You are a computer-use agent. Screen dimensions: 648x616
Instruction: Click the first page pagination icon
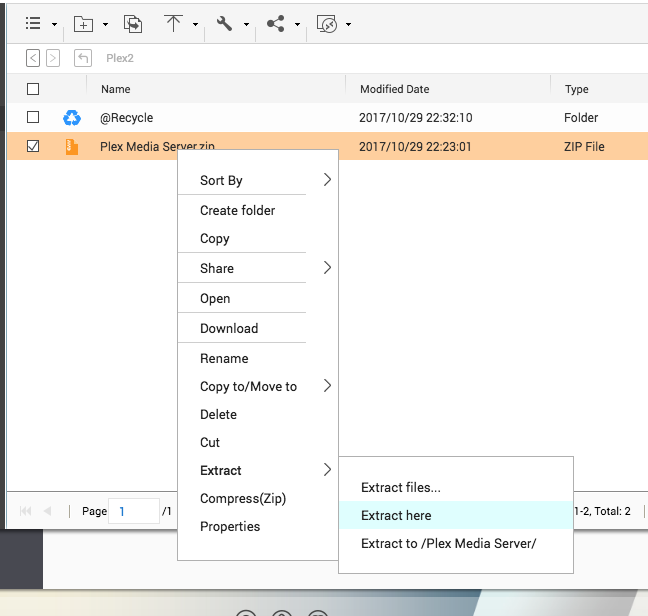pos(26,511)
